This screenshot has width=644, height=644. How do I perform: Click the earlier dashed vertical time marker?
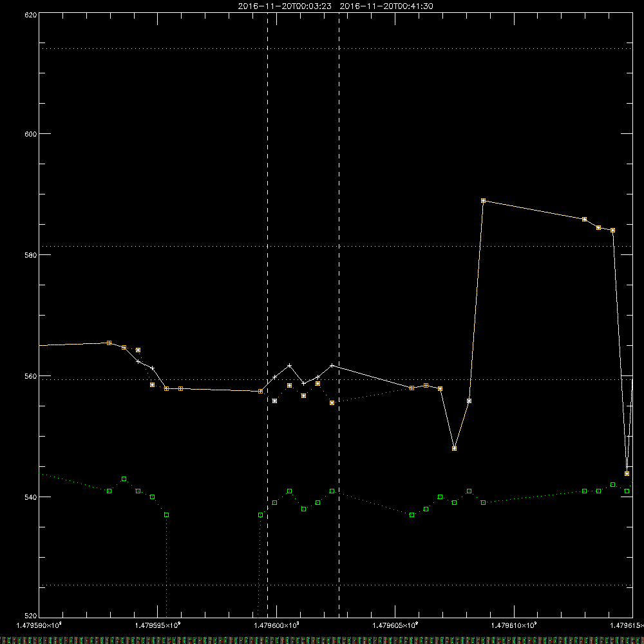coord(268,315)
